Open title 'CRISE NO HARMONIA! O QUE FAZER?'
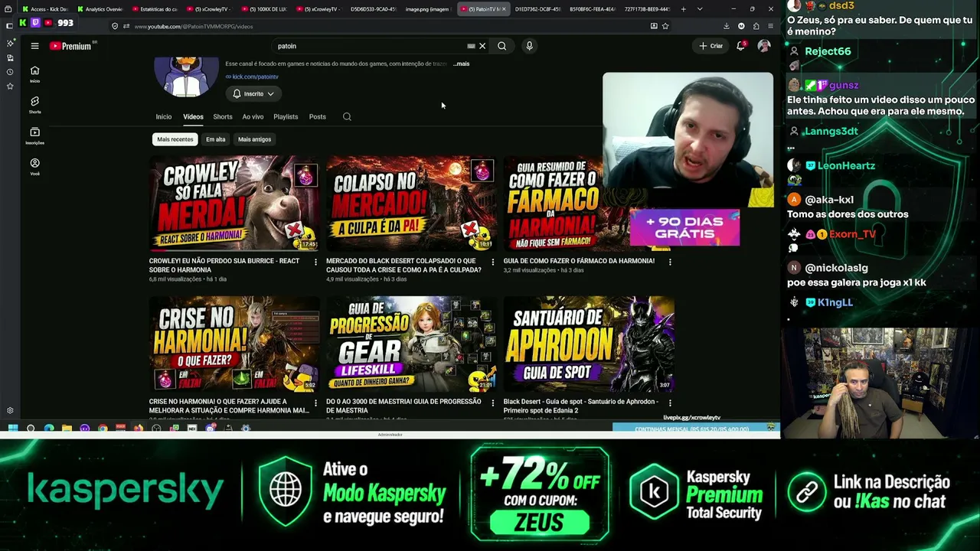The image size is (980, 551). [x=229, y=406]
